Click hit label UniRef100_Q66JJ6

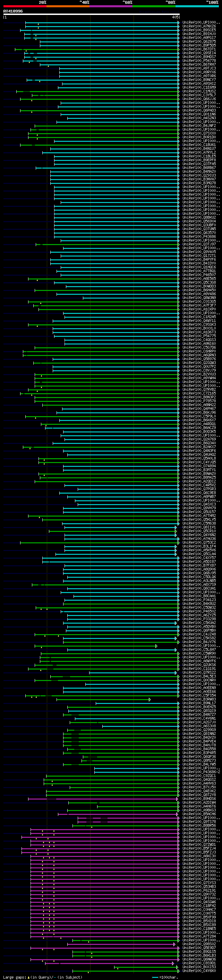[199, 99]
